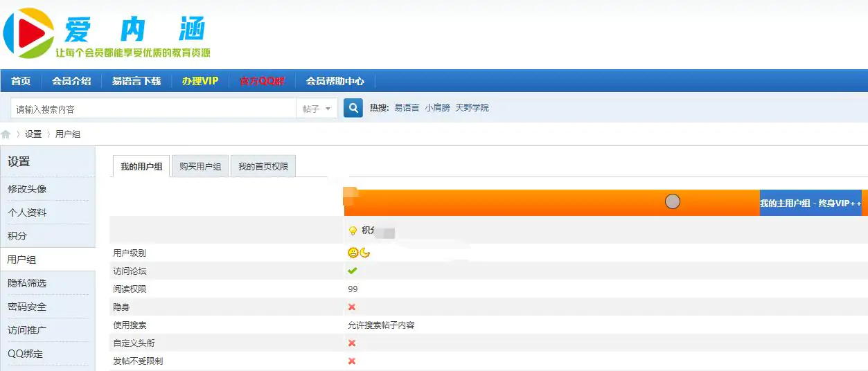Open the 帖子 search type dropdown
The height and width of the screenshot is (371, 868).
point(318,109)
